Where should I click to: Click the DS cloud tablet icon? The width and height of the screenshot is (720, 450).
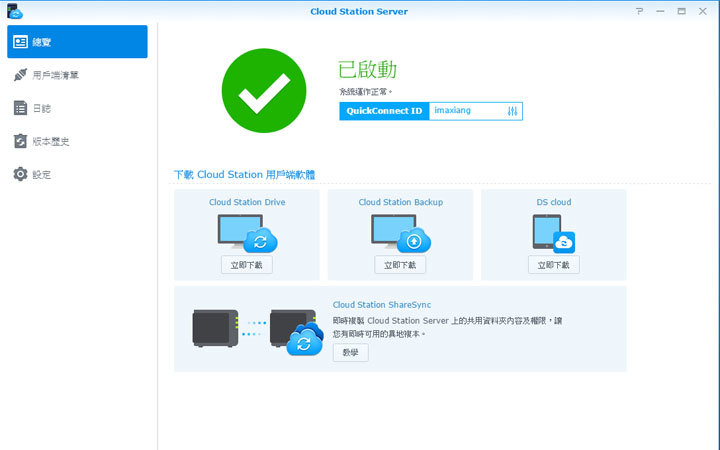click(x=554, y=234)
